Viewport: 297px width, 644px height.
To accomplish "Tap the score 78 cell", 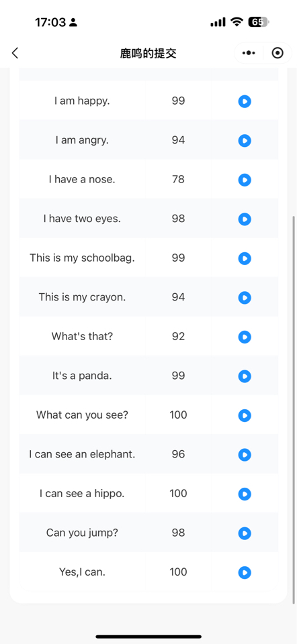I will (178, 180).
